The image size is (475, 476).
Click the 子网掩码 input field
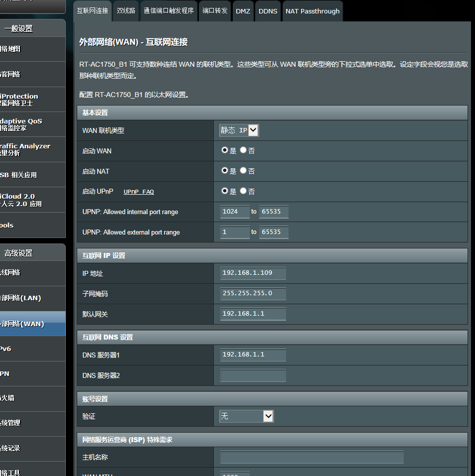253,293
